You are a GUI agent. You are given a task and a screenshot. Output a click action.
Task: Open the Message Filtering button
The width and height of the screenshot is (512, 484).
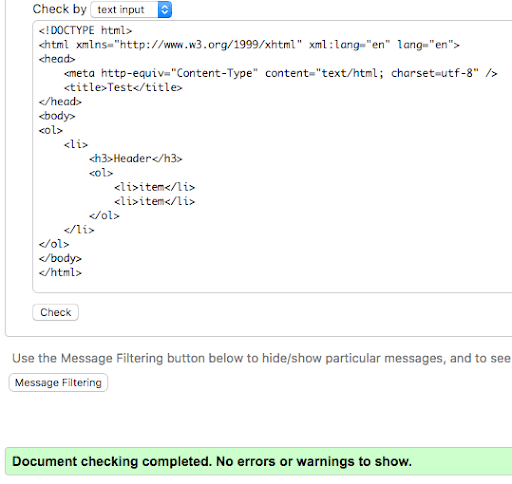pyautogui.click(x=58, y=382)
